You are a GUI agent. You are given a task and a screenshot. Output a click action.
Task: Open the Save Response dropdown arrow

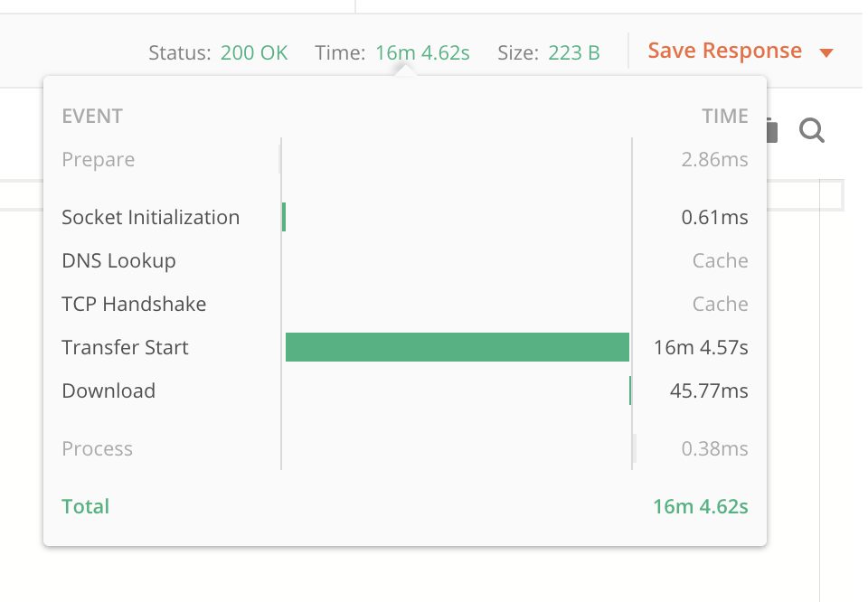826,53
